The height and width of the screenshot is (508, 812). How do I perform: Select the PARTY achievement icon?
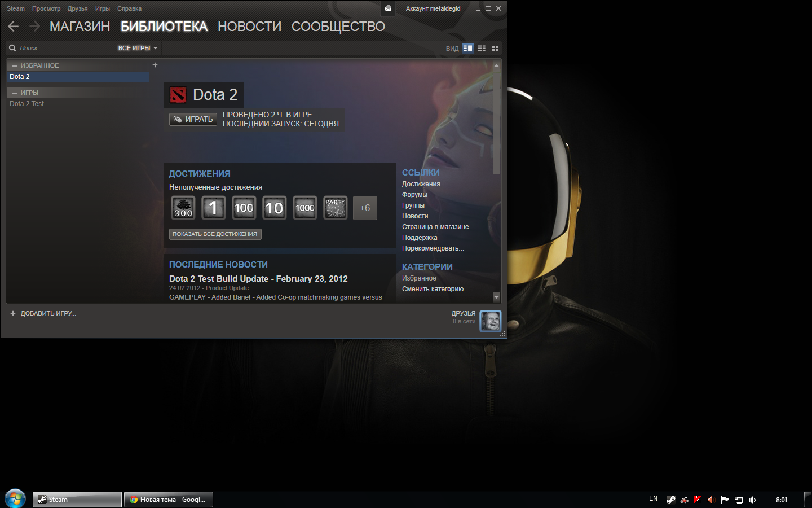click(x=336, y=208)
